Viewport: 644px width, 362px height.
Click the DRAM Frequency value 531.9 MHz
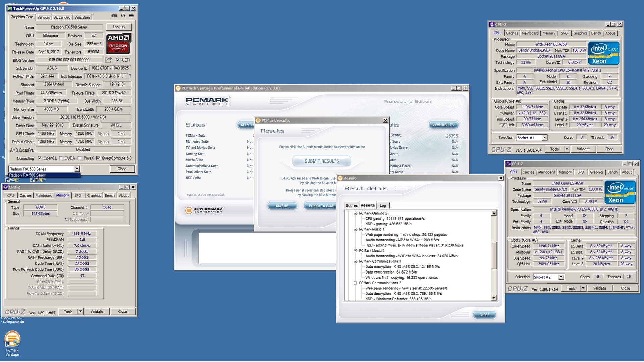click(82, 234)
